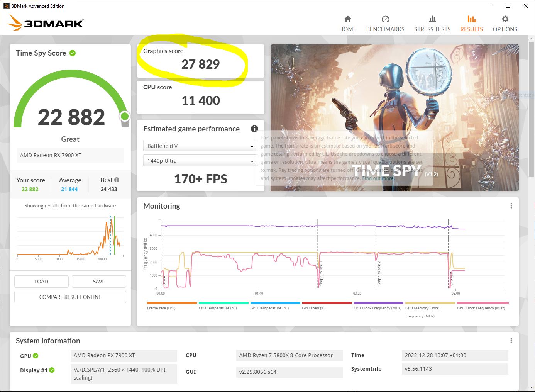The image size is (535, 392).
Task: Click the AMD Ryzen 7 5800X CPU field
Action: pos(289,355)
